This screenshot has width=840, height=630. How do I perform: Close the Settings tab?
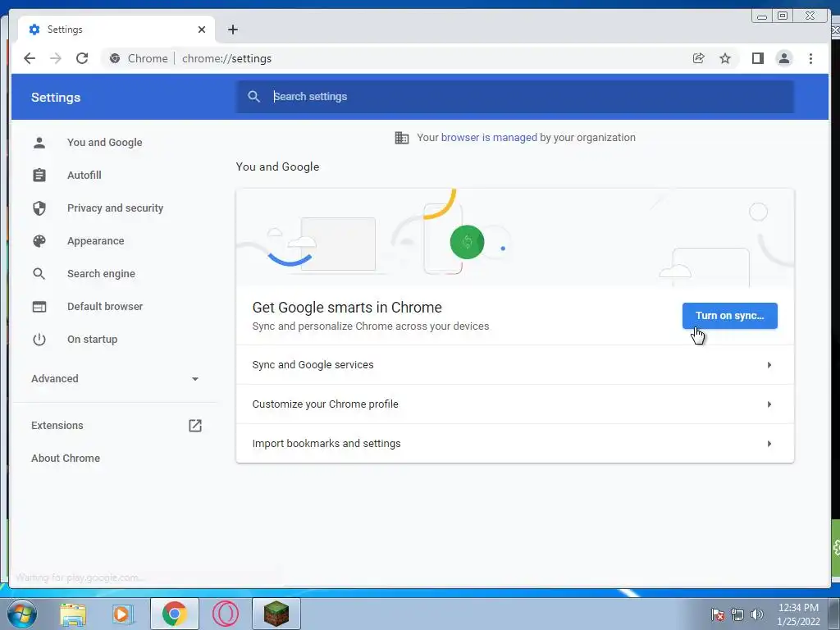click(x=202, y=30)
